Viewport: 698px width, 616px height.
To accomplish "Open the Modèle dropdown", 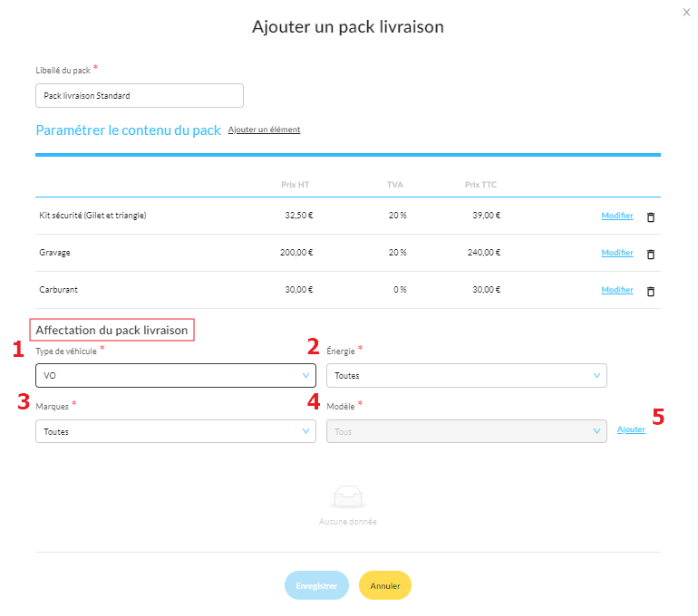I will coord(467,431).
